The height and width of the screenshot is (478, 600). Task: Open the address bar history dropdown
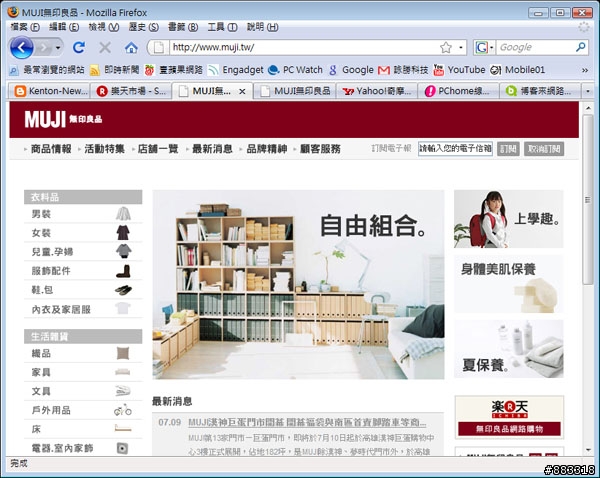[x=461, y=47]
